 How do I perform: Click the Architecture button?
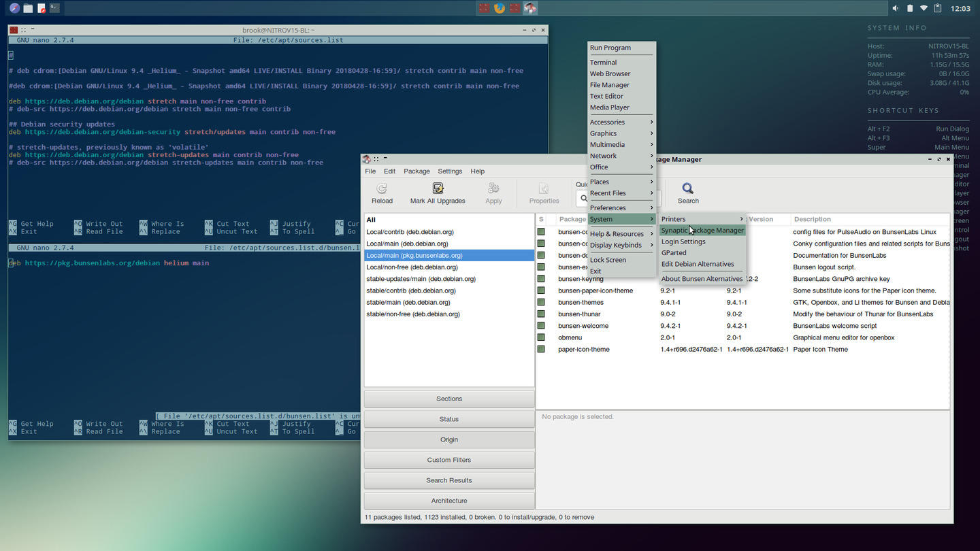pyautogui.click(x=449, y=501)
